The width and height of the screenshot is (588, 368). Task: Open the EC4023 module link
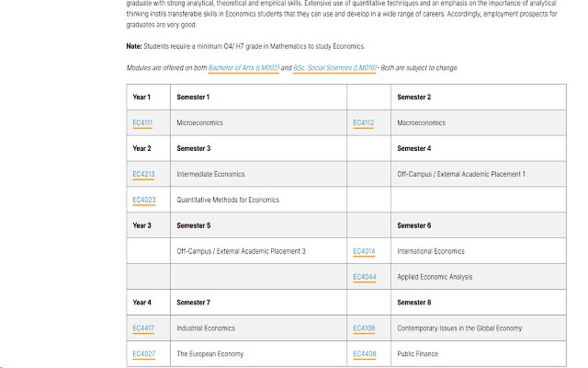click(144, 200)
